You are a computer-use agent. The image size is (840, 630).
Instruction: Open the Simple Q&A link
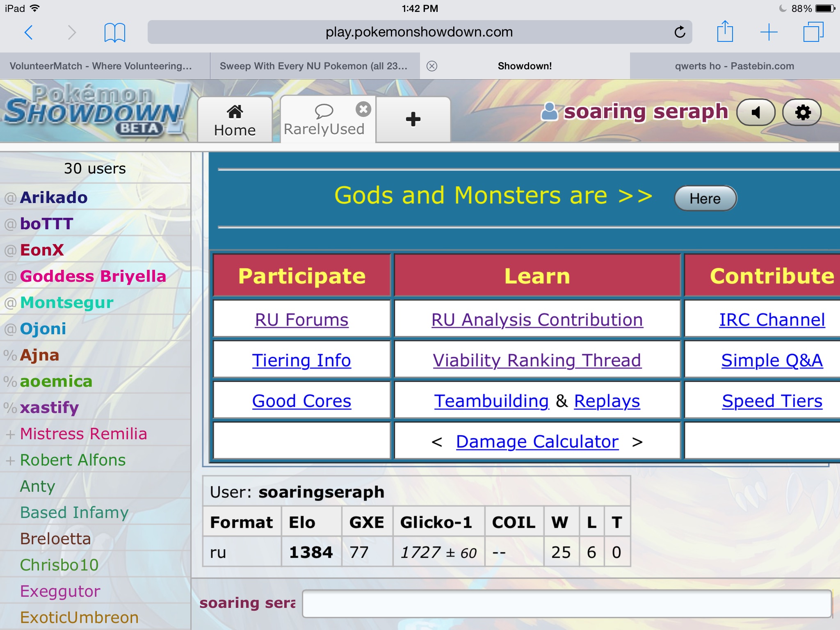[x=772, y=360]
